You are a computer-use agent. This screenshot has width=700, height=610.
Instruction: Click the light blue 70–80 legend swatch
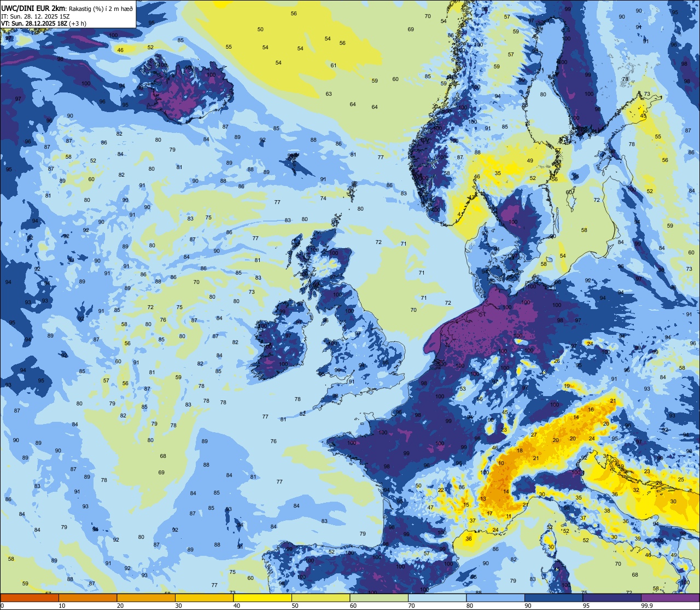(437, 597)
